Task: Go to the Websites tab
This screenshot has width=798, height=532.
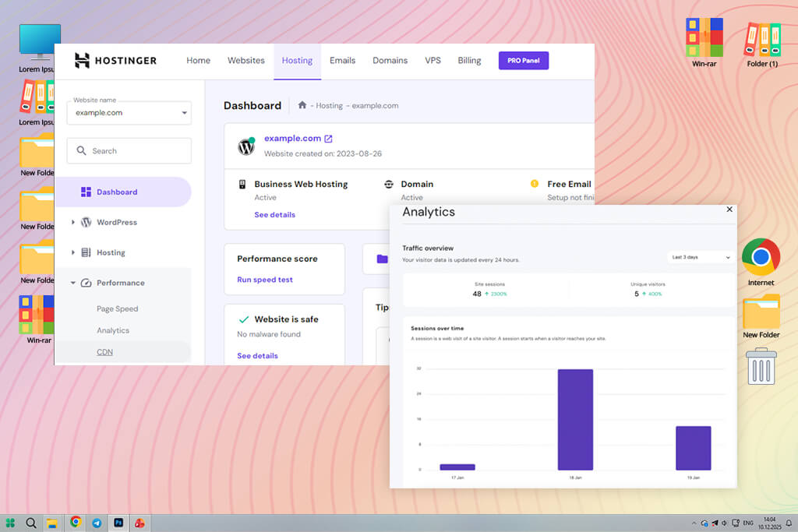Action: (245, 60)
